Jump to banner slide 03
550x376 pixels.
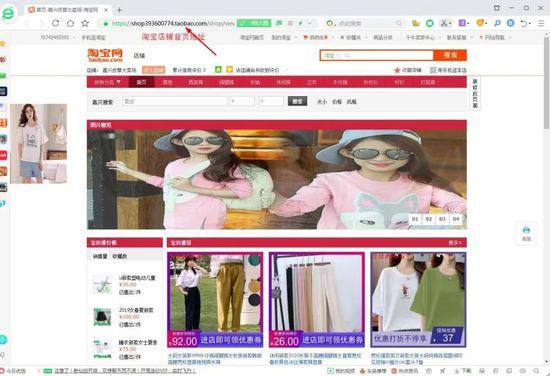[x=442, y=219]
